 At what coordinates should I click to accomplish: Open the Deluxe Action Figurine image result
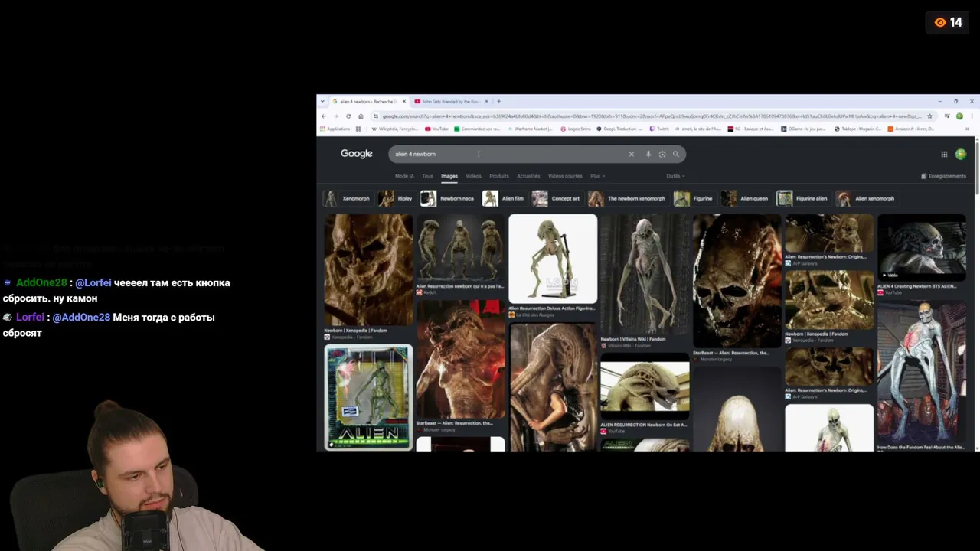[553, 259]
